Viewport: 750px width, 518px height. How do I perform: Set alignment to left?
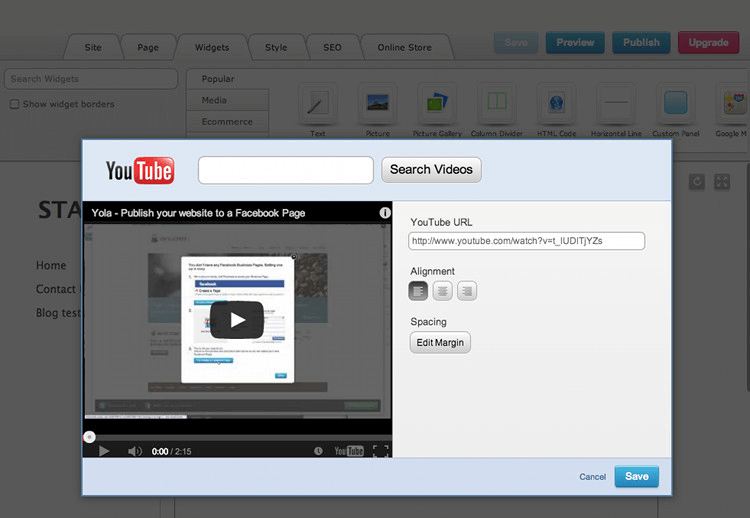418,291
